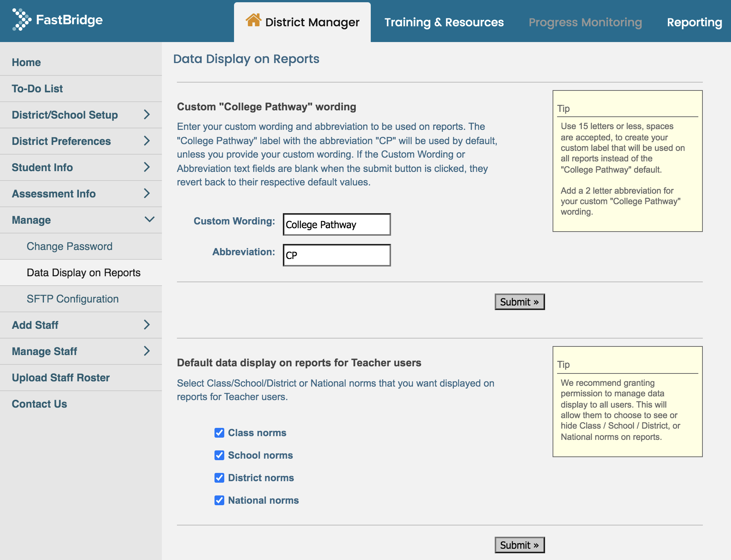Viewport: 731px width, 560px height.
Task: Click the Abbreviation text field
Action: point(337,255)
